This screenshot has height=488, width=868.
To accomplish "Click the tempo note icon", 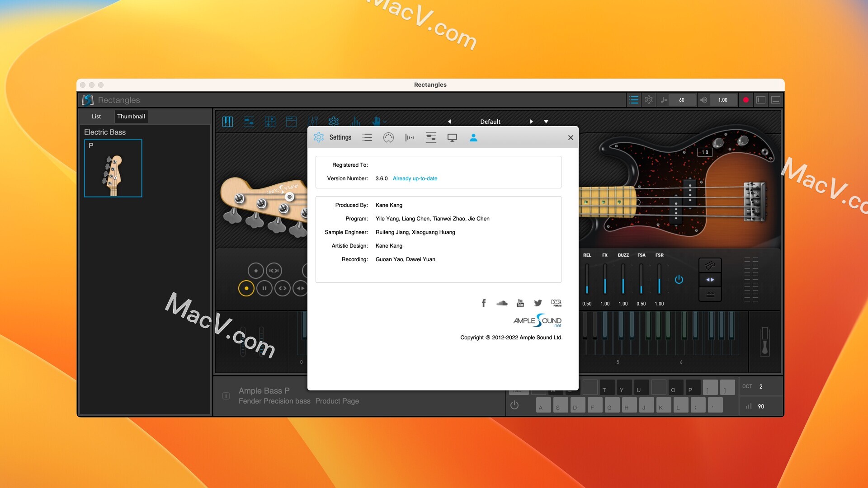I will point(664,100).
